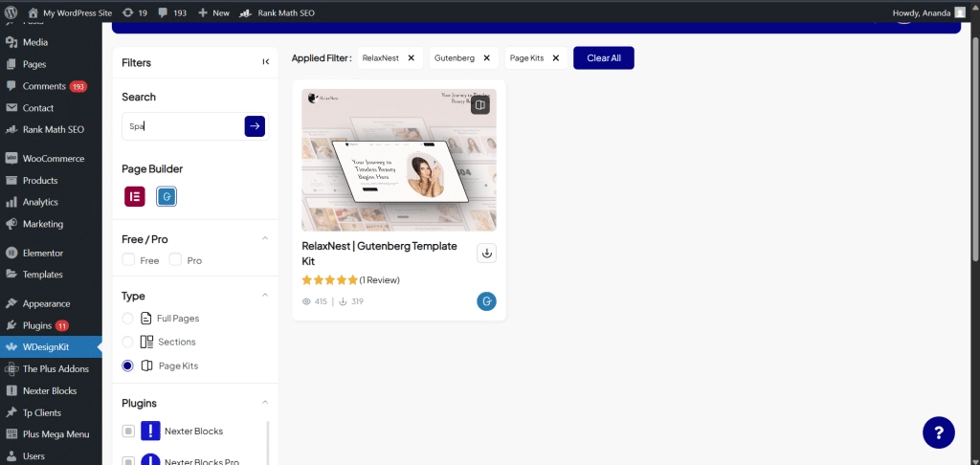Open the 193 comments indicator

point(172,12)
